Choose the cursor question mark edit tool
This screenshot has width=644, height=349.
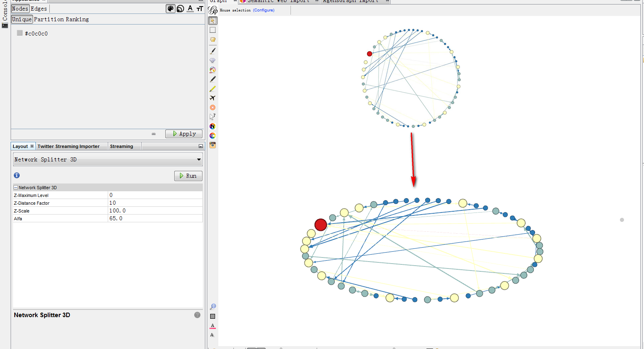(213, 117)
